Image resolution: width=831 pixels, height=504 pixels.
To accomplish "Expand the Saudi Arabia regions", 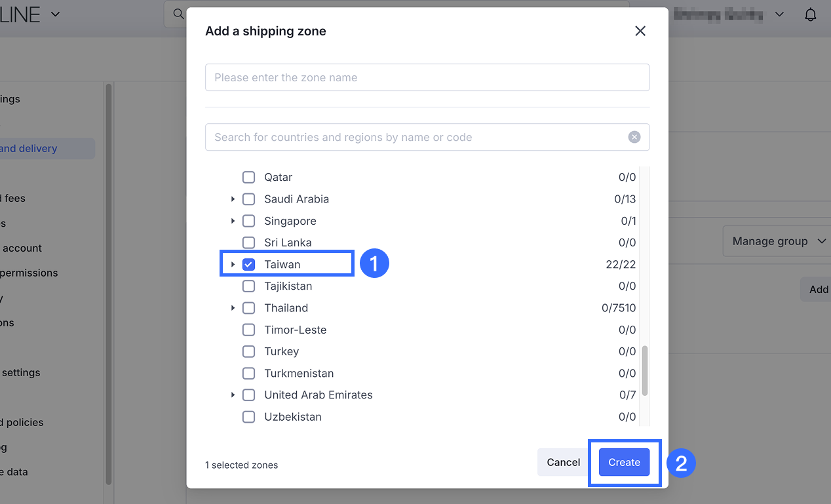I will point(233,199).
